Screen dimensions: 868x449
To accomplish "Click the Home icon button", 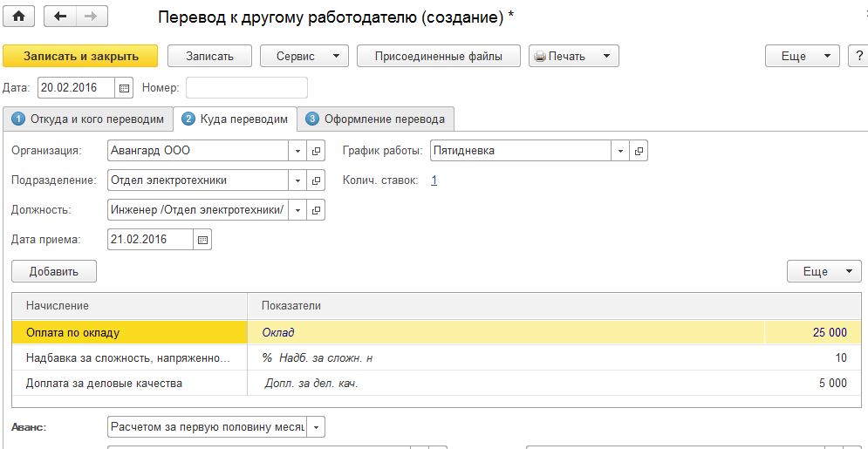I will coord(19,16).
